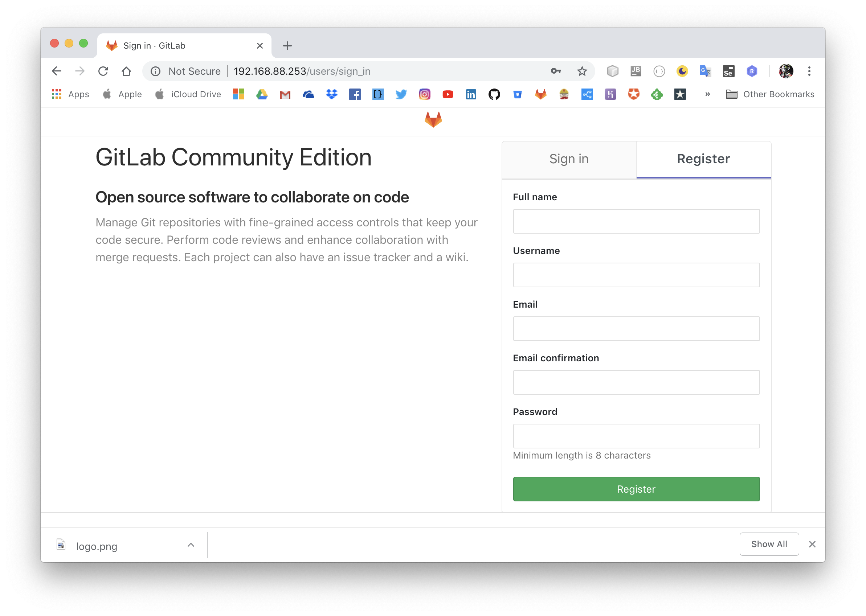Open the Apps shortcut in bookmarks
866x616 pixels.
(x=70, y=94)
